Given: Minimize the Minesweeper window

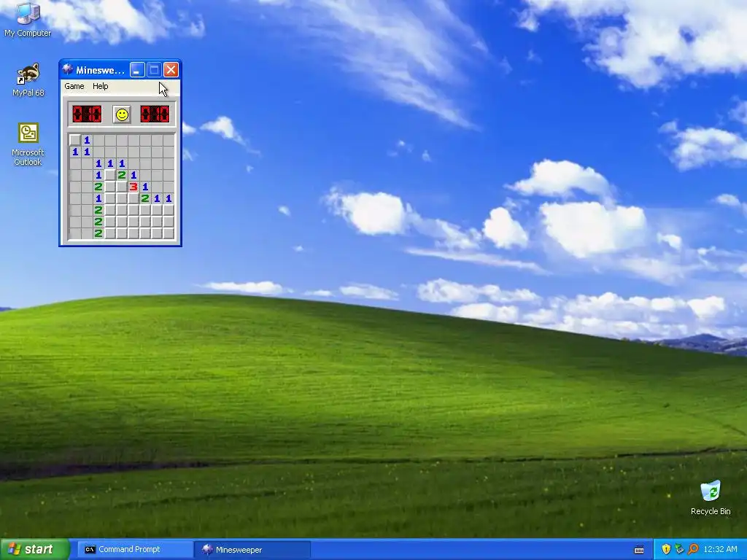Looking at the screenshot, I should tap(136, 70).
